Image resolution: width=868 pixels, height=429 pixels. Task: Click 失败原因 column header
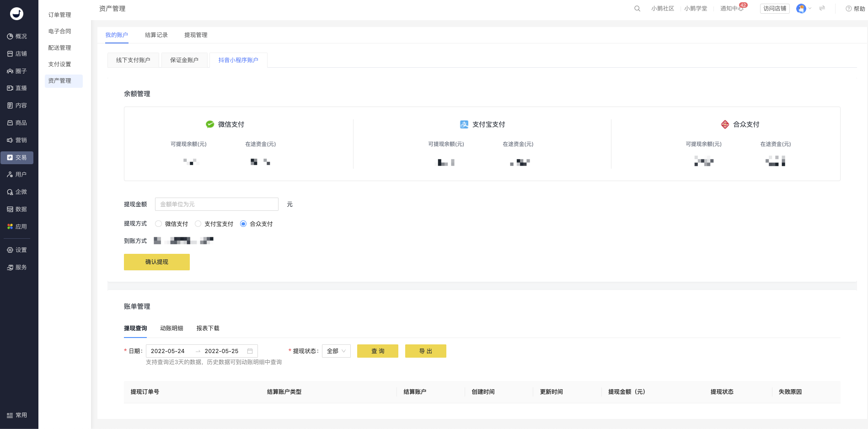click(x=790, y=391)
